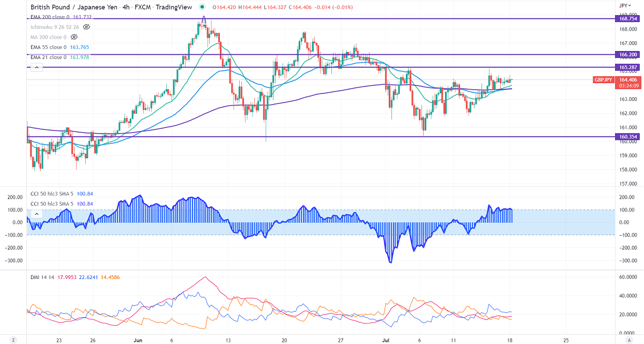This screenshot has width=644, height=344.
Task: Click the 160.354 horizontal line price label
Action: pos(627,136)
